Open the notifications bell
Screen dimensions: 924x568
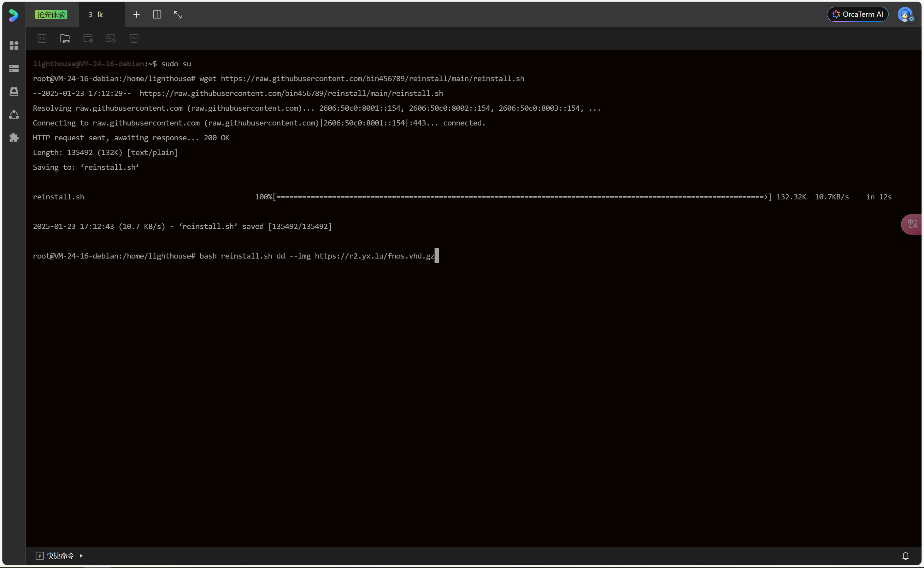pyautogui.click(x=906, y=556)
